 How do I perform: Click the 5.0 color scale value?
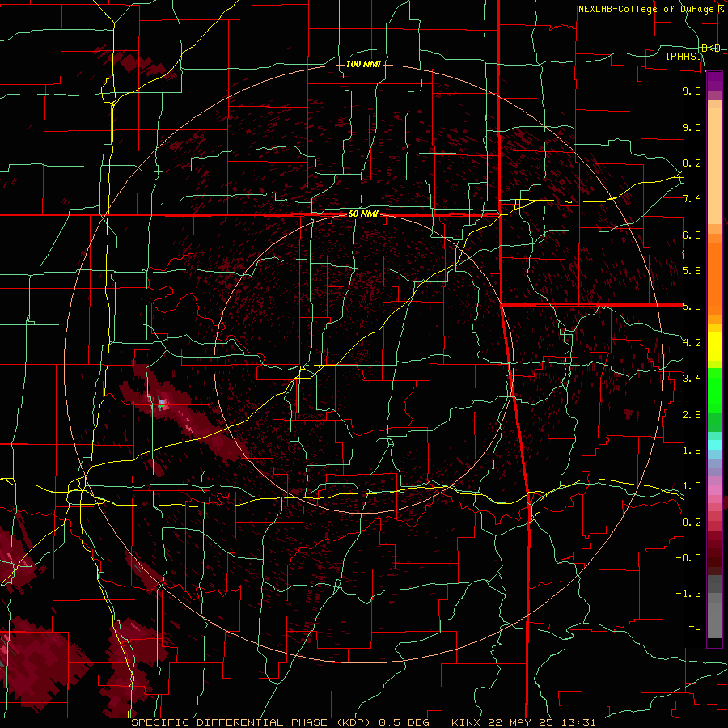pyautogui.click(x=692, y=307)
